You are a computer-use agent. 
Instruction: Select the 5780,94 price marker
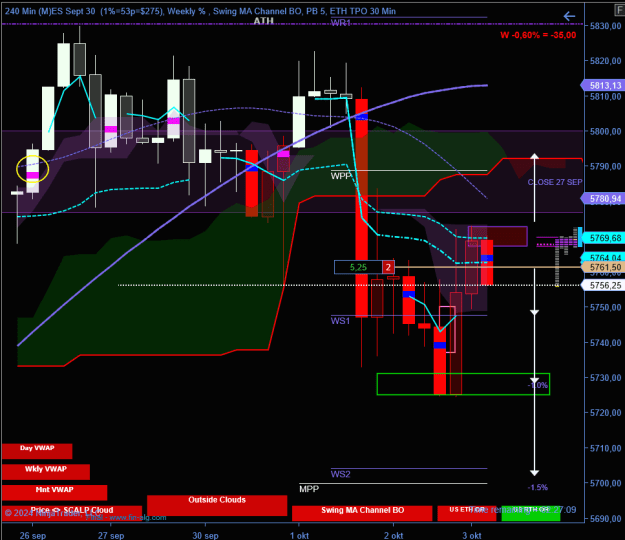click(603, 198)
